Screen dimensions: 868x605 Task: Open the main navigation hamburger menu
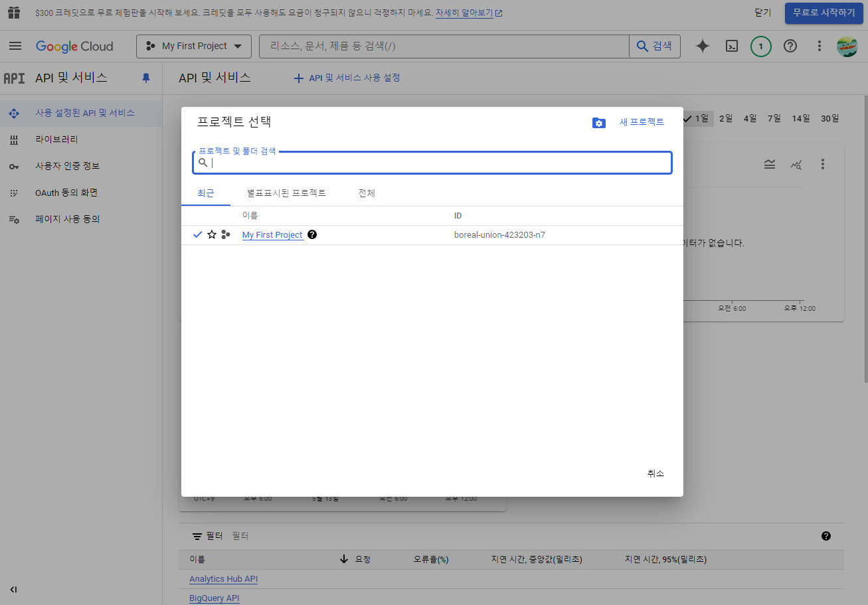[x=15, y=46]
